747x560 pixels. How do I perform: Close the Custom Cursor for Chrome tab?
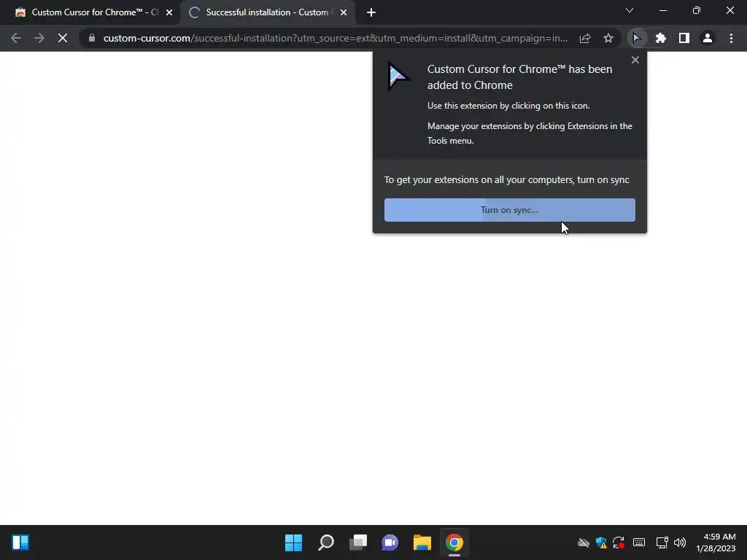169,13
